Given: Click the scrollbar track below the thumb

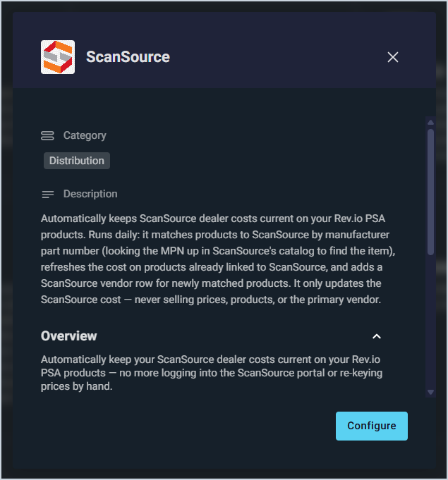Looking at the screenshot, I should coord(430,321).
